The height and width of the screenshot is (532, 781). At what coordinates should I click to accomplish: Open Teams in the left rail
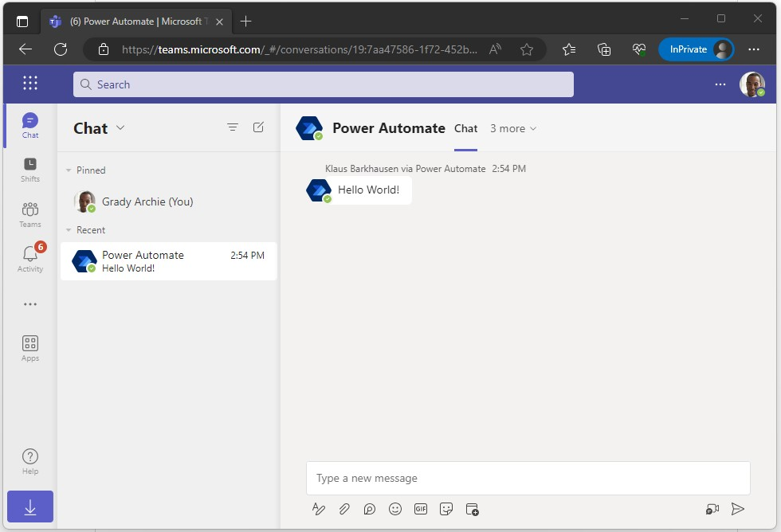pos(30,214)
